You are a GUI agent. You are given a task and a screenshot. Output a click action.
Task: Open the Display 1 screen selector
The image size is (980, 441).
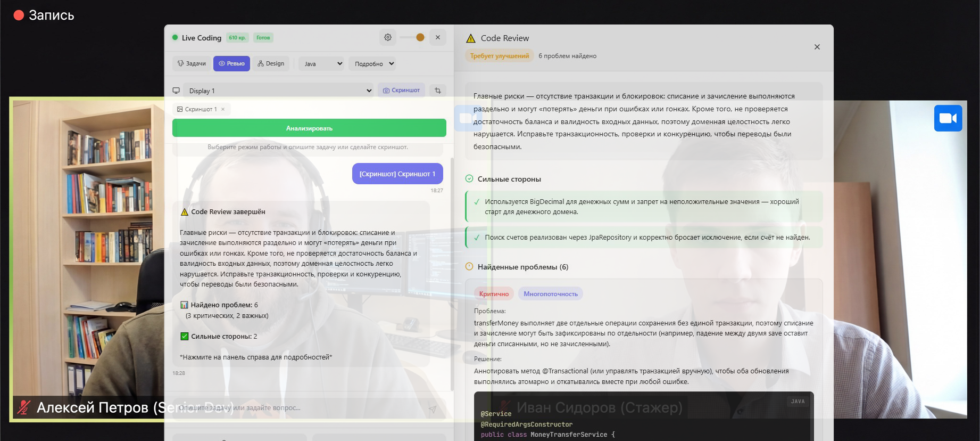(279, 91)
